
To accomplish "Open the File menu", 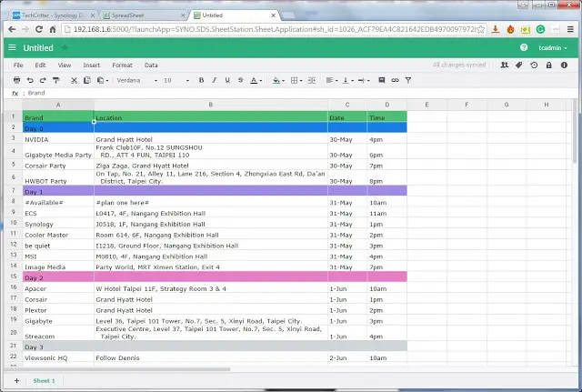I will point(18,65).
